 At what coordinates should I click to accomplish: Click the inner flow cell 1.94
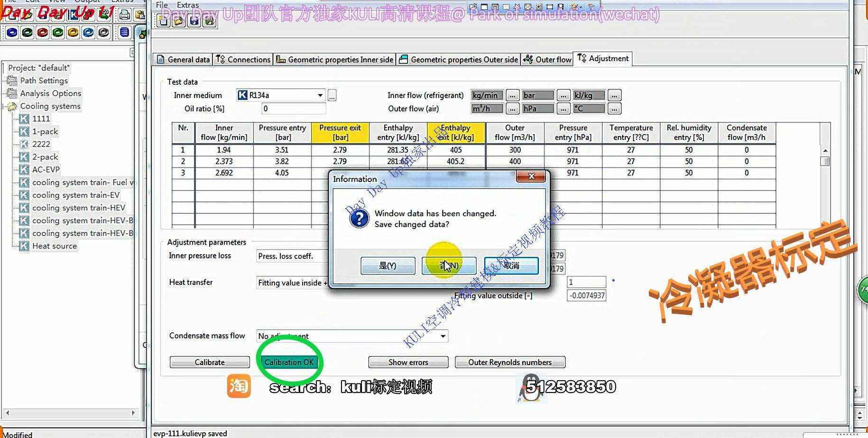[224, 150]
